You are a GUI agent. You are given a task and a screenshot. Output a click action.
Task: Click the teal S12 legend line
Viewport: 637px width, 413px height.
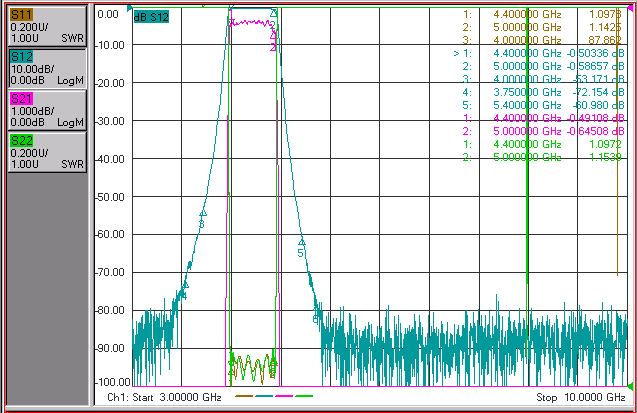264,396
